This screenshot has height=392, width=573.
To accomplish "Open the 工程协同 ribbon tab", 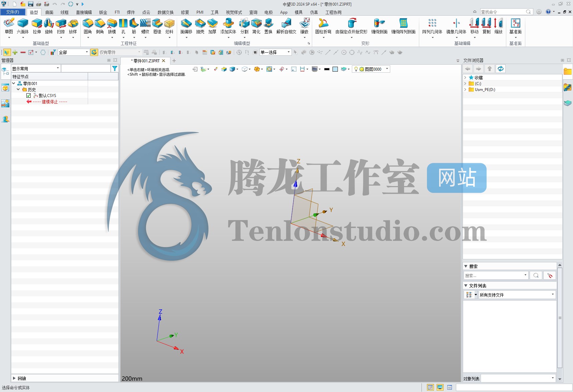I will [333, 12].
